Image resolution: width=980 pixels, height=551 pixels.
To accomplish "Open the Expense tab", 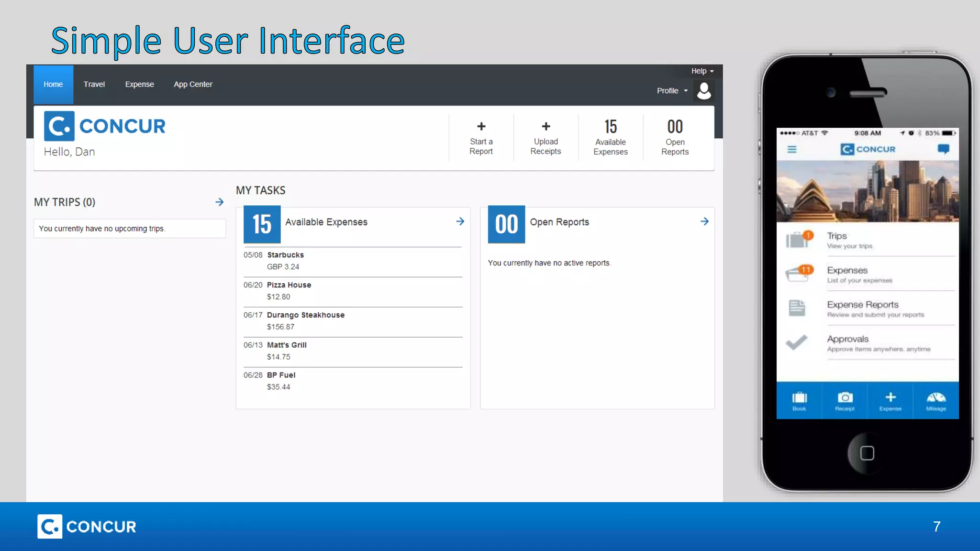I will [139, 84].
